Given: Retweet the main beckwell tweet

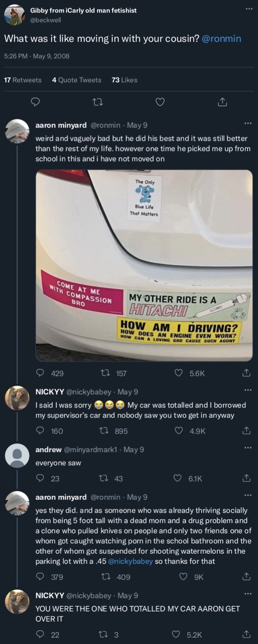Looking at the screenshot, I should pyautogui.click(x=98, y=102).
